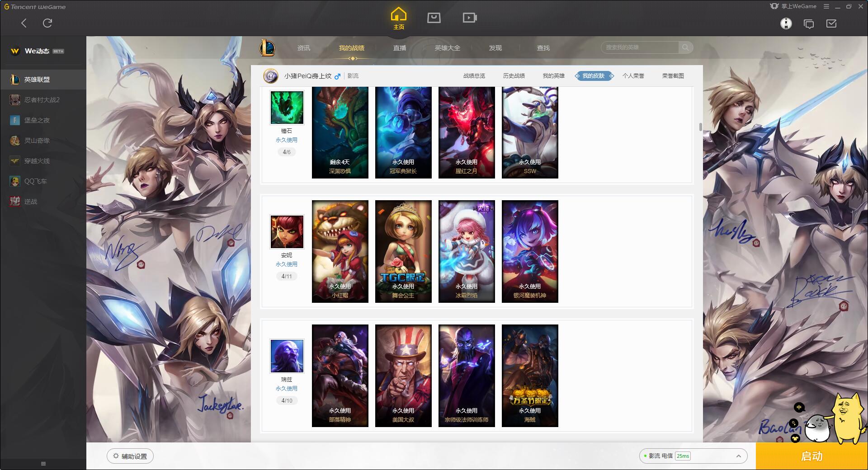Open the 小红帽 skin card
This screenshot has height=470, width=868.
[340, 251]
